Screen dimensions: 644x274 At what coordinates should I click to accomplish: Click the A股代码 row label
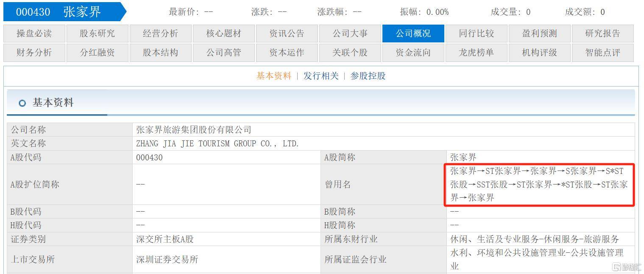coord(26,157)
